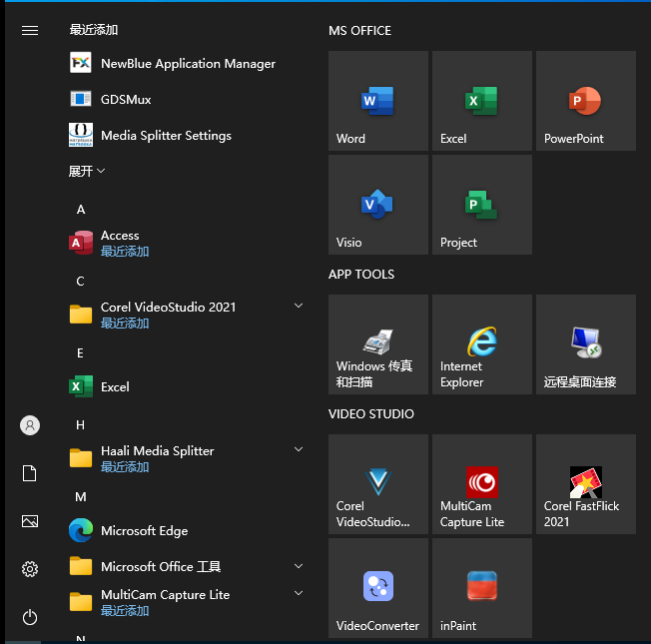
Task: Click the letter H section header
Action: pyautogui.click(x=81, y=424)
